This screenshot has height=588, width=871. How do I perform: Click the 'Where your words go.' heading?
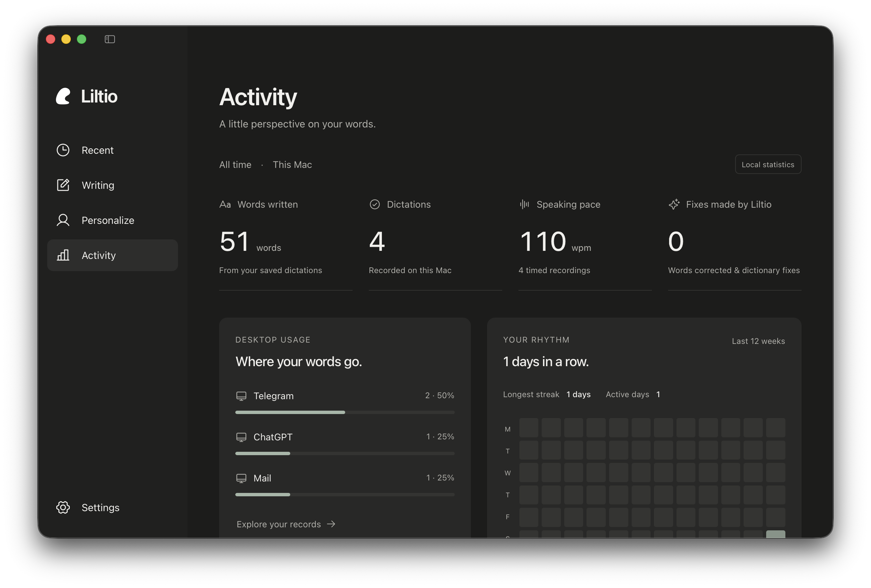(x=299, y=362)
